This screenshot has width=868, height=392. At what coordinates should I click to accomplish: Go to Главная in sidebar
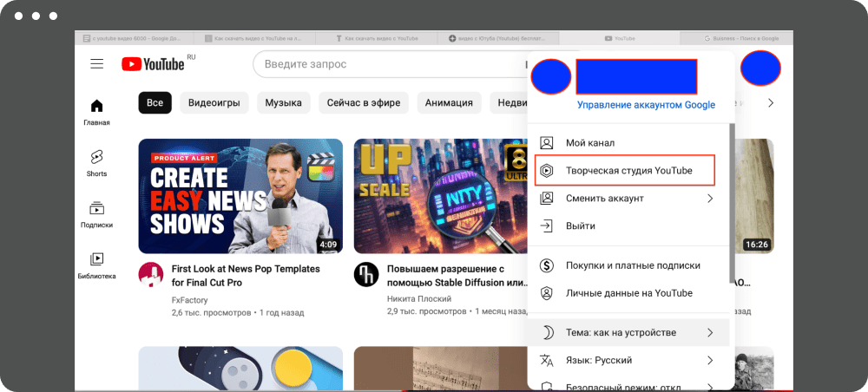[x=96, y=112]
